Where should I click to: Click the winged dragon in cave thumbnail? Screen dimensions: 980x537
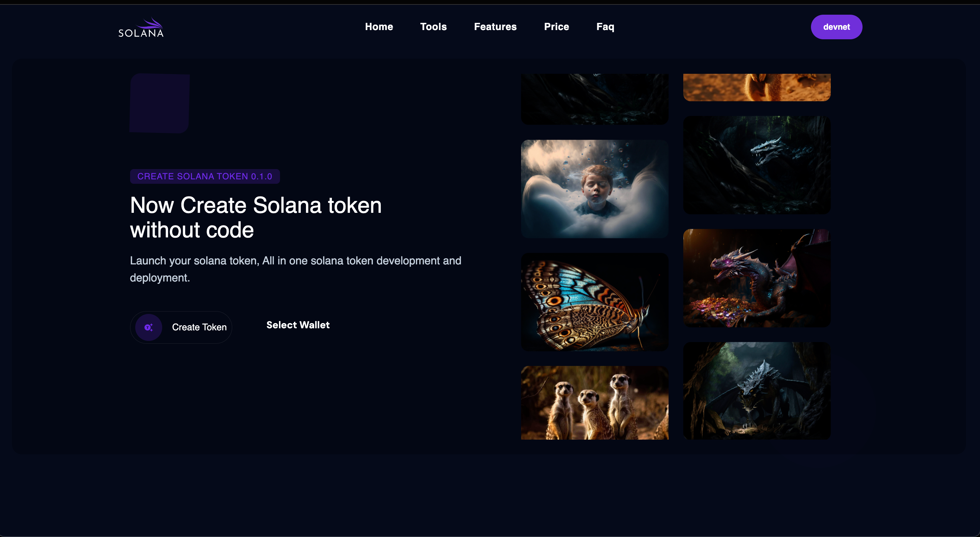pyautogui.click(x=756, y=391)
